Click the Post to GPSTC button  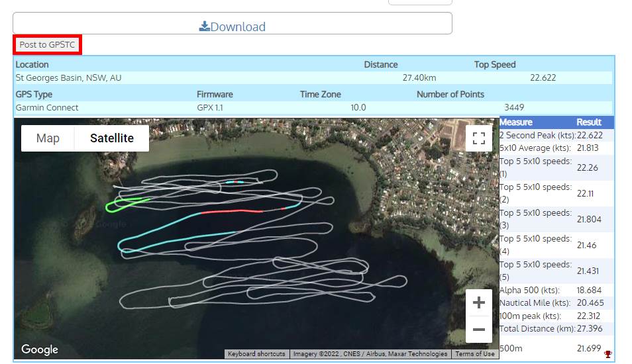tap(47, 45)
